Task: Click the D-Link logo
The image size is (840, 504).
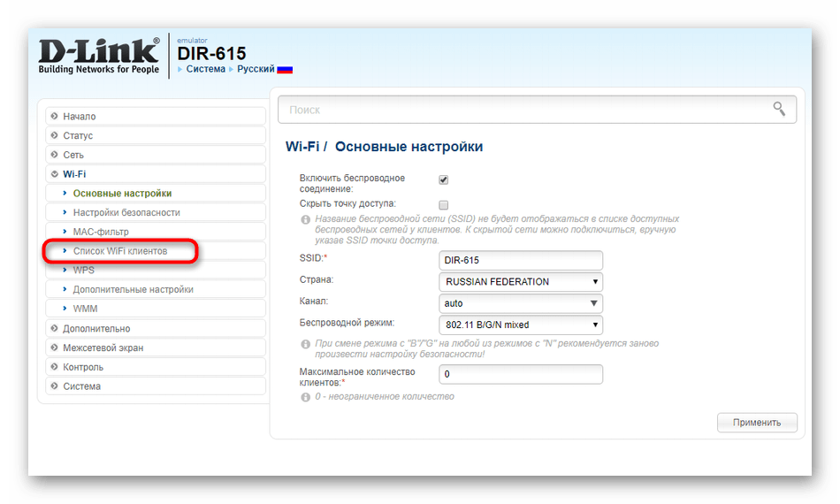Action: pos(99,56)
